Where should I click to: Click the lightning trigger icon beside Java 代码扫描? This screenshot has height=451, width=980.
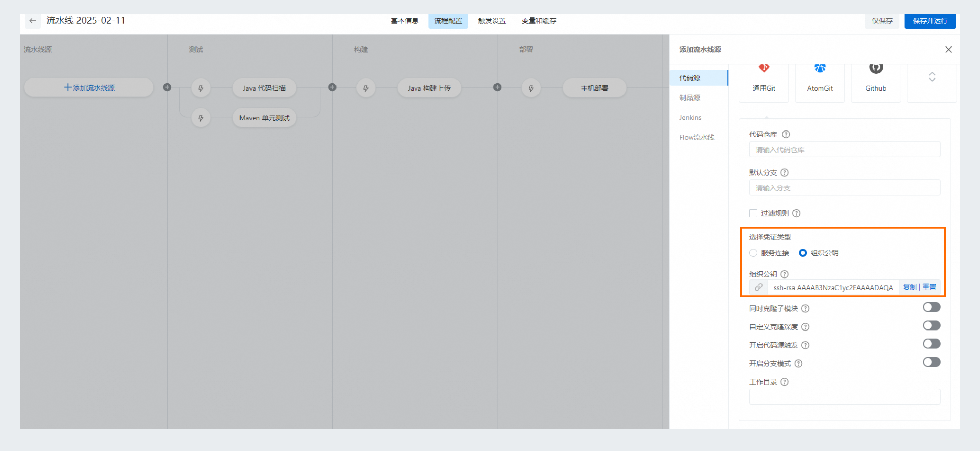coord(201,88)
